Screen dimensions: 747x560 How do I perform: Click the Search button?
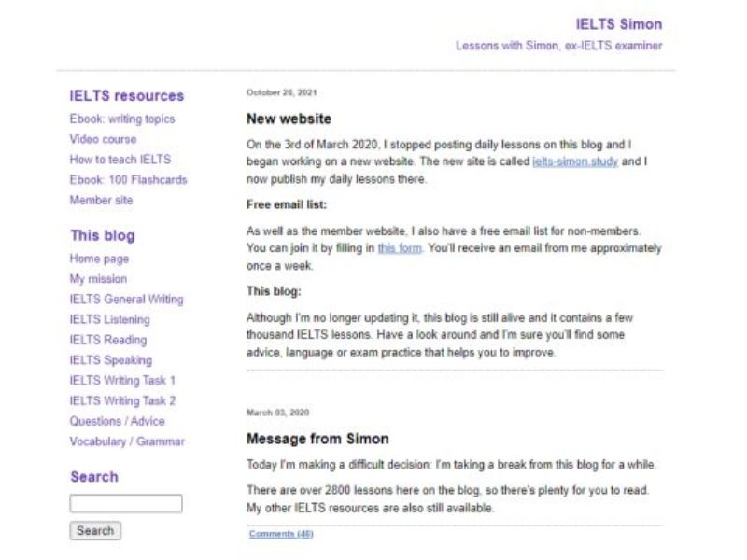click(x=95, y=530)
